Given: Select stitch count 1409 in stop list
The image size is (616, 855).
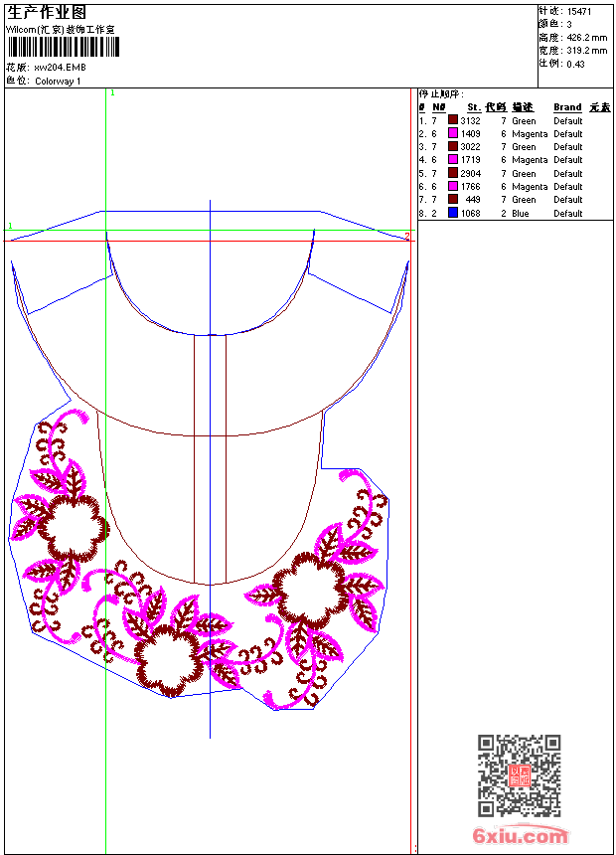Looking at the screenshot, I should pos(471,133).
